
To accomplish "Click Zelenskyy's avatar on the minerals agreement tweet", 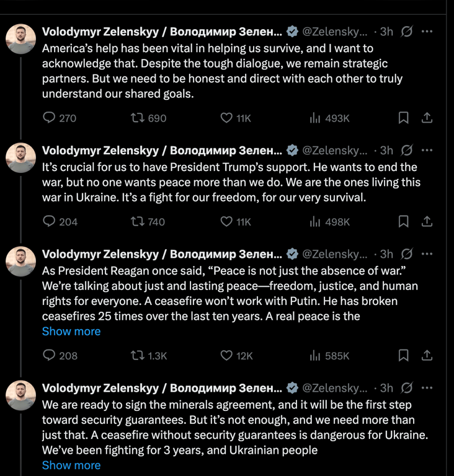I will coord(21,395).
